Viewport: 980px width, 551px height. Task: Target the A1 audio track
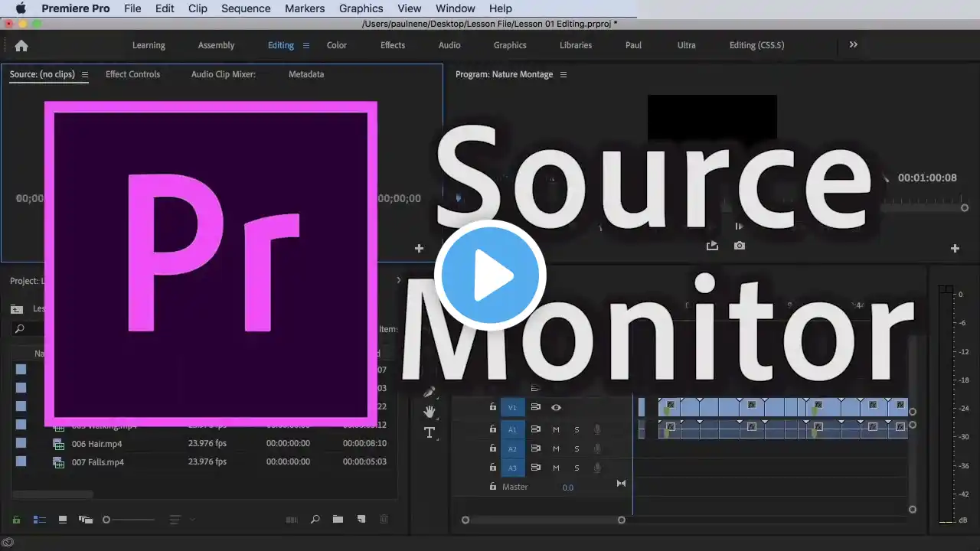[513, 430]
